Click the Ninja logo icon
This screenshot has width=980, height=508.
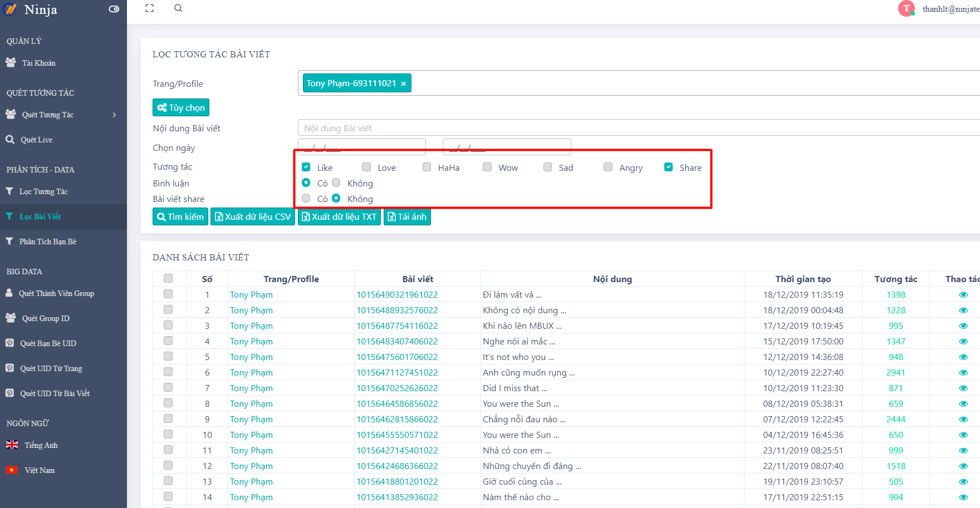pos(10,9)
